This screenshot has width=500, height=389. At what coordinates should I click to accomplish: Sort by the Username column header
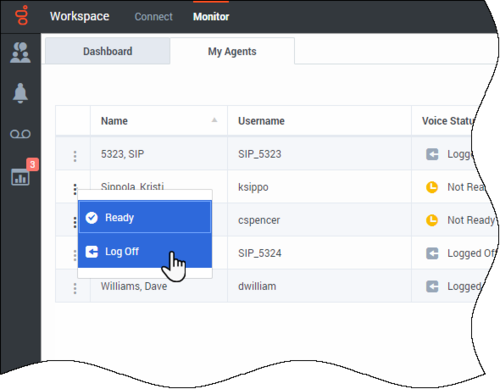point(319,121)
